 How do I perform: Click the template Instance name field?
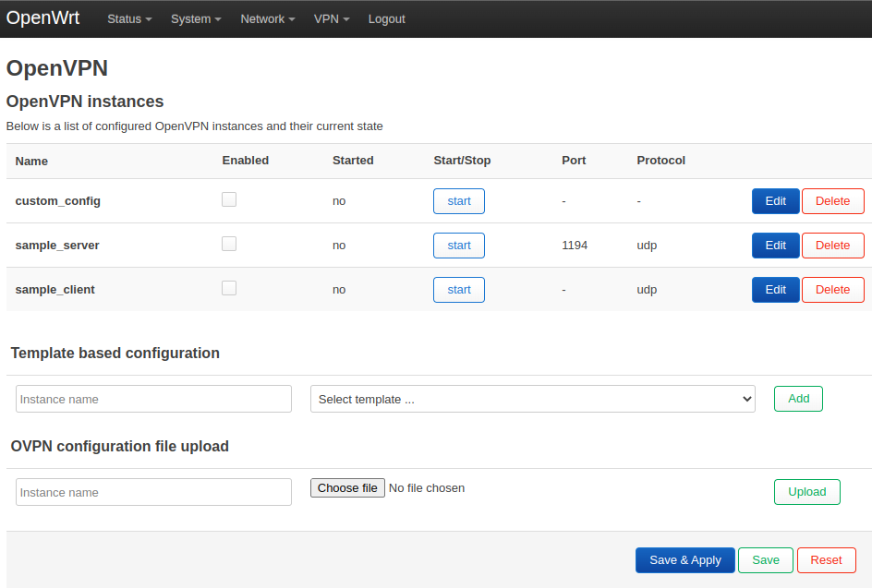coord(153,399)
